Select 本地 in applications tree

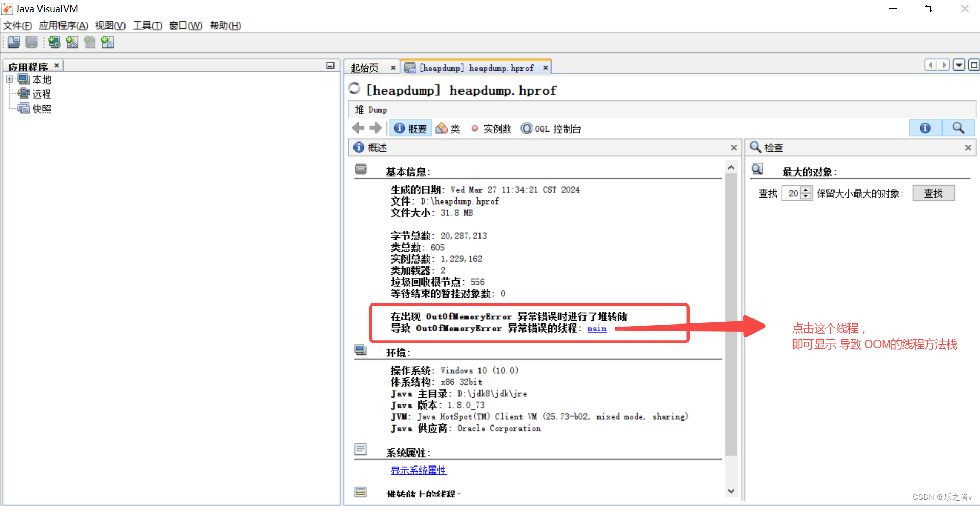click(42, 79)
